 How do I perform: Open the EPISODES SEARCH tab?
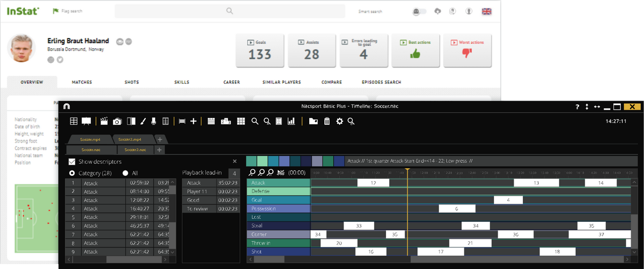click(381, 82)
